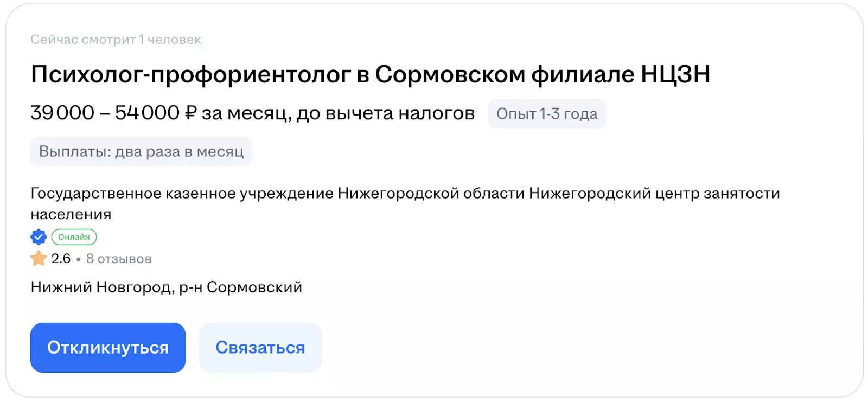
Task: Click the ruble currency symbol in salary
Action: 190,113
